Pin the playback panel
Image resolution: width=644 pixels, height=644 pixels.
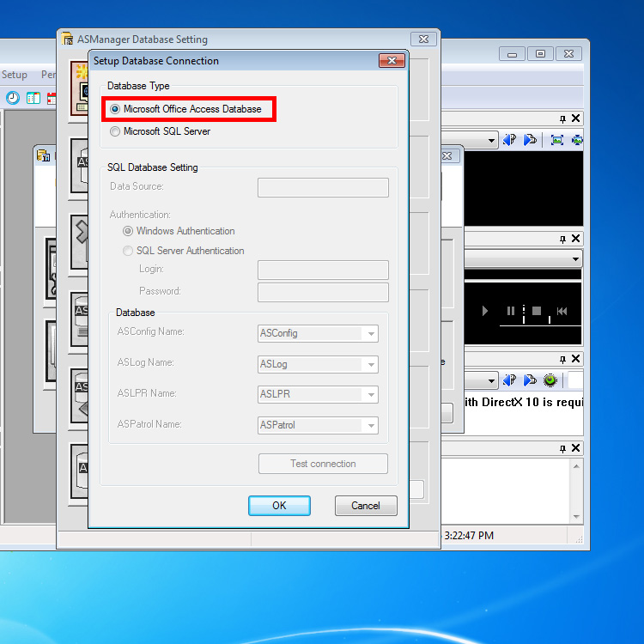562,239
